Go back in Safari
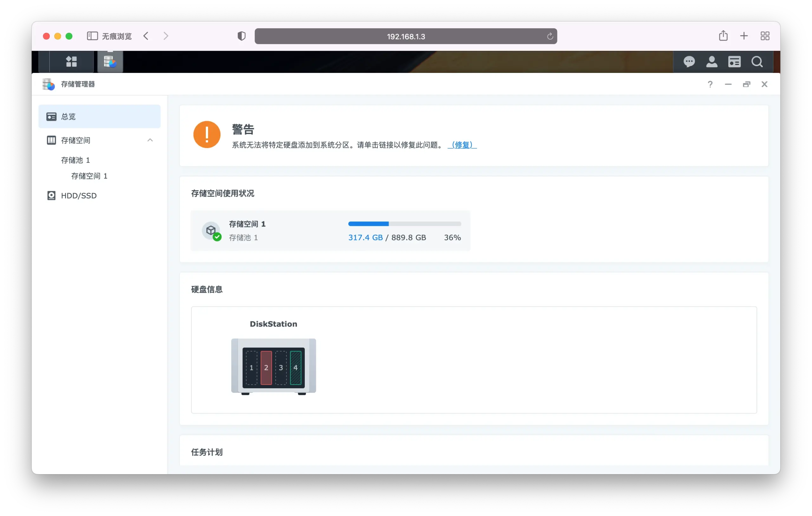 tap(146, 36)
